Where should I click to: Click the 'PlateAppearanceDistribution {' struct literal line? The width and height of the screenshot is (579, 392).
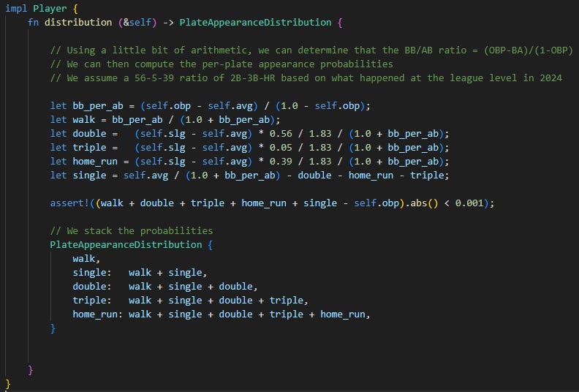tap(131, 245)
